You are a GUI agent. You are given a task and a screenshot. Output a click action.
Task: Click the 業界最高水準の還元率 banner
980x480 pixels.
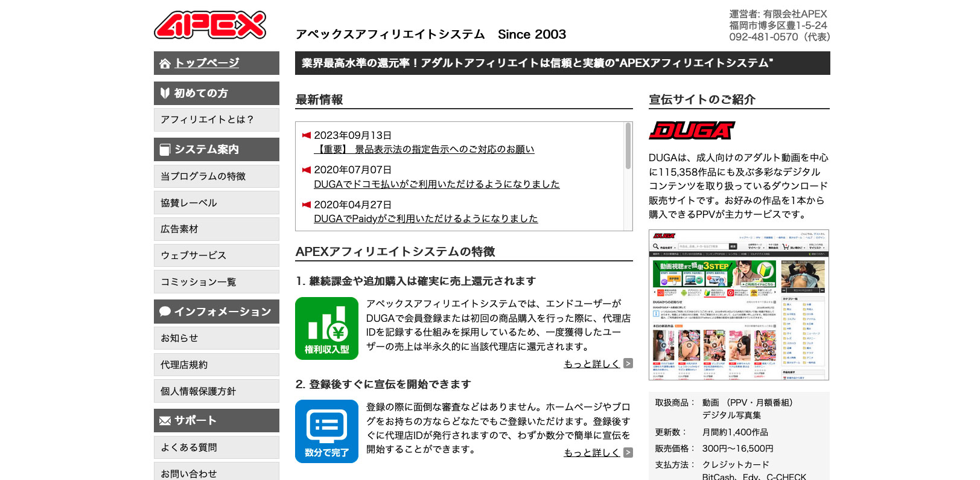[x=562, y=63]
